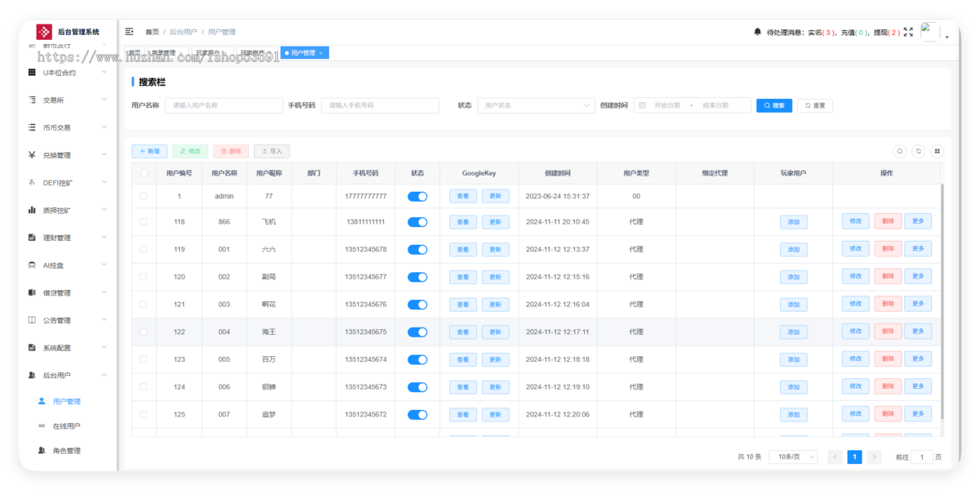Open the 用户状态 status dropdown
980x490 pixels.
(537, 105)
